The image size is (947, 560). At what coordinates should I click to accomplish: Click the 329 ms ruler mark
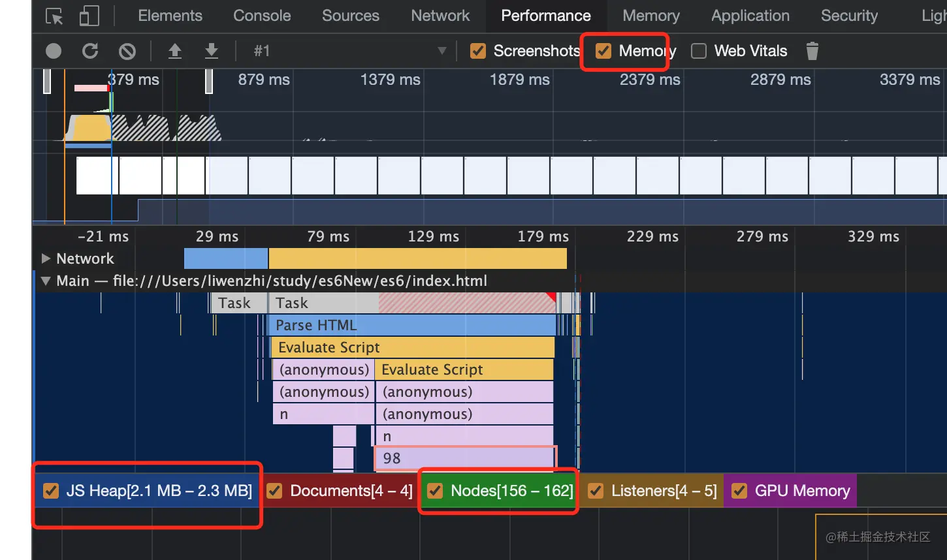(873, 236)
